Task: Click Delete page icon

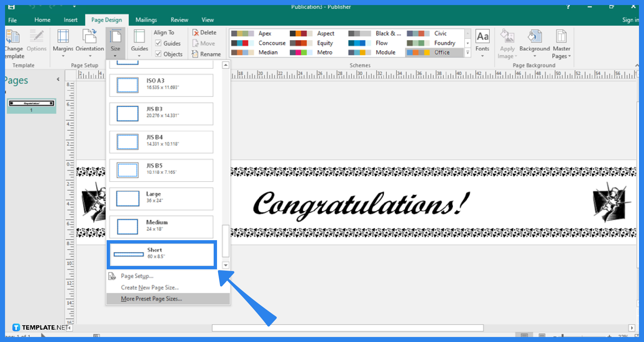Action: (x=196, y=32)
